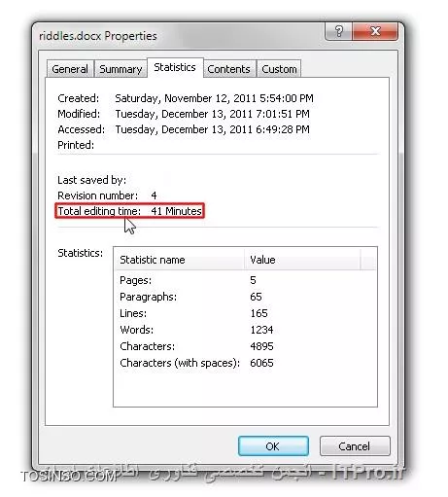Go to the Contents tab
The image size is (448, 497).
pos(228,69)
